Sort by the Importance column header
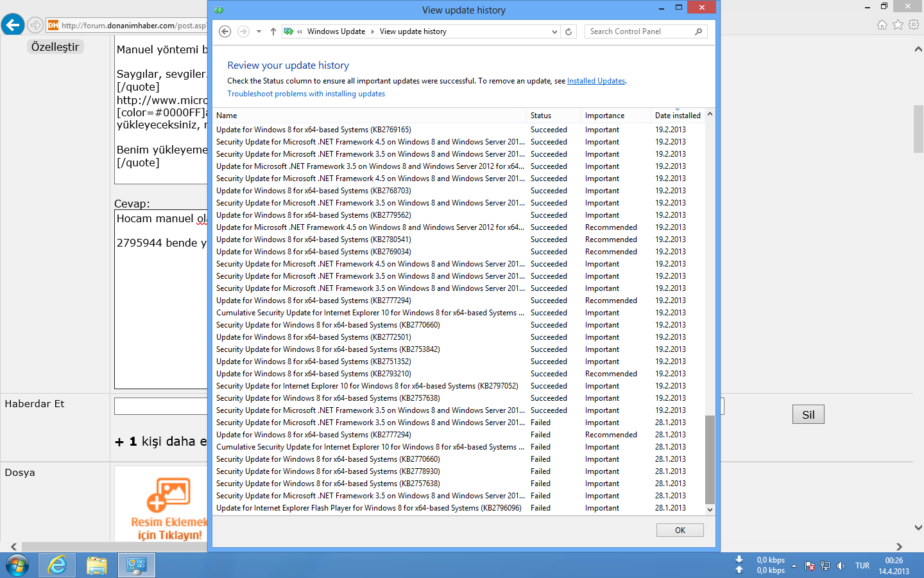The height and width of the screenshot is (578, 924). 616,116
